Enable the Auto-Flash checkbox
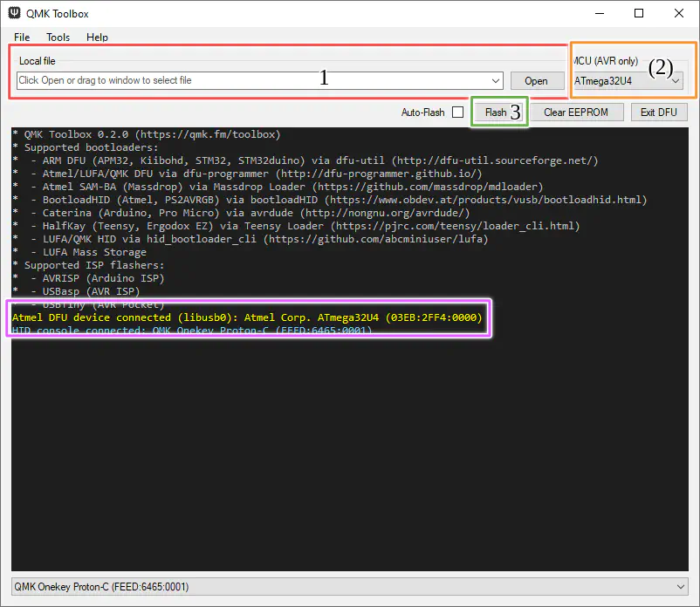 coord(458,113)
